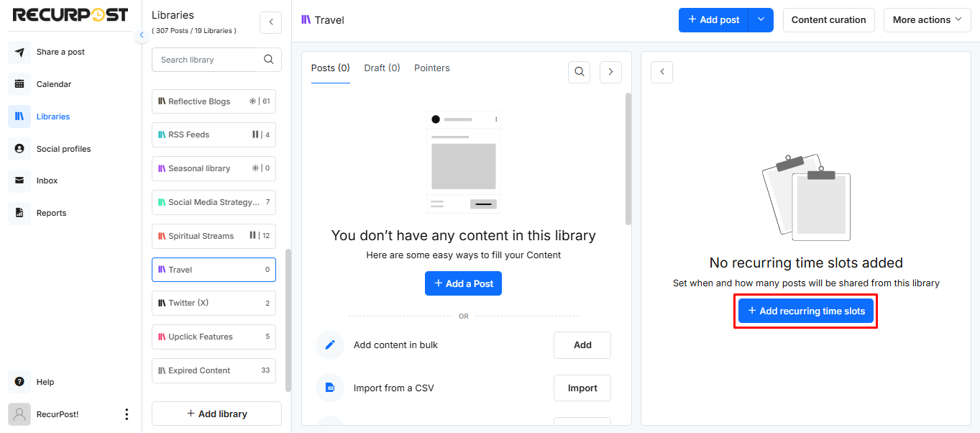Select the Expired Content library

[x=214, y=370]
